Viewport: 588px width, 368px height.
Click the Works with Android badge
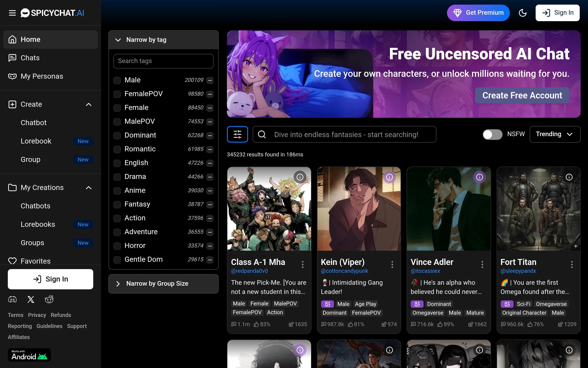tap(29, 355)
